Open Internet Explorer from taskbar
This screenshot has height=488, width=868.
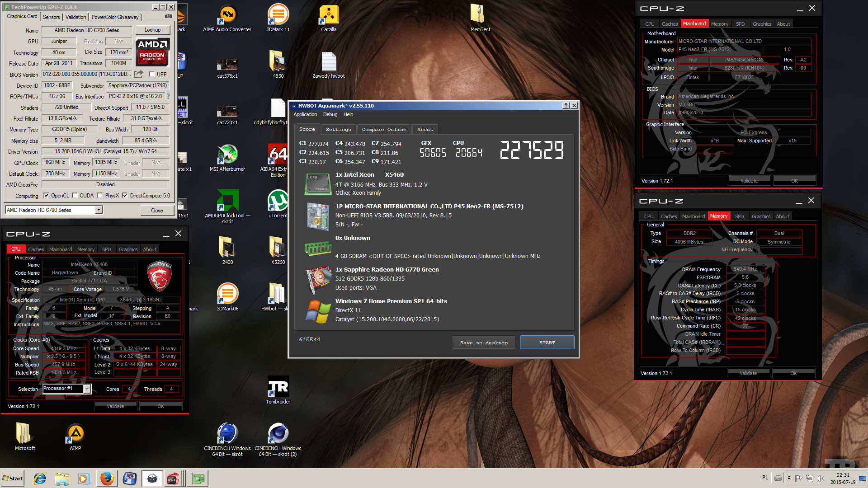pos(40,479)
